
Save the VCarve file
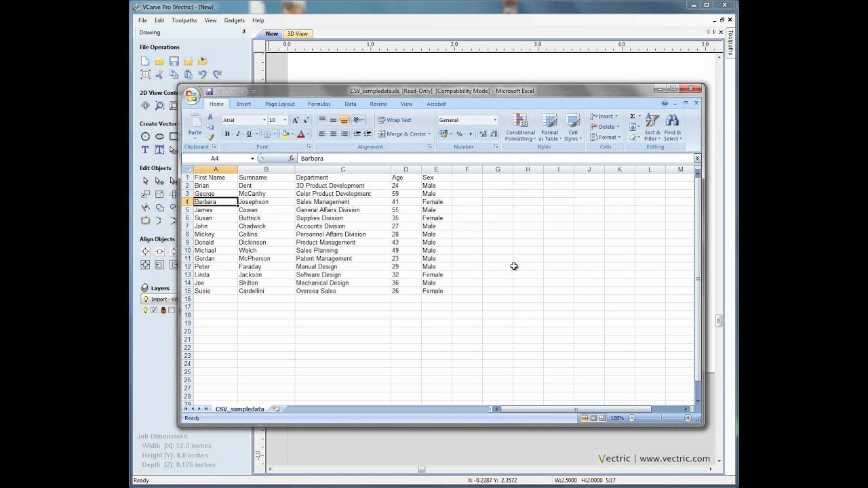(174, 61)
